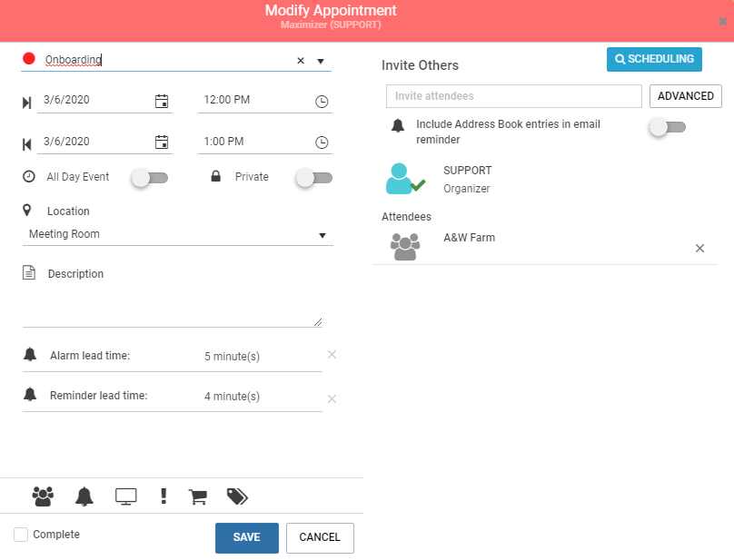This screenshot has height=560, width=734.
Task: Open the Scheduling view
Action: (x=654, y=59)
